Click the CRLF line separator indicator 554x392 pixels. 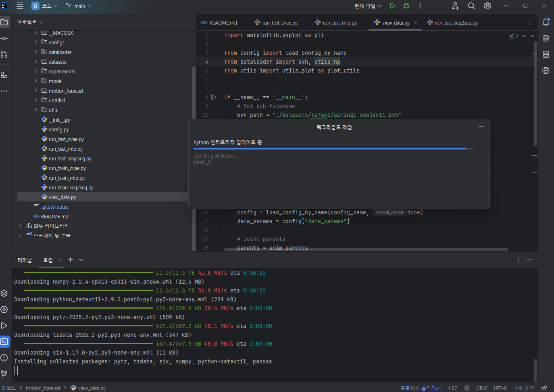pyautogui.click(x=482, y=388)
